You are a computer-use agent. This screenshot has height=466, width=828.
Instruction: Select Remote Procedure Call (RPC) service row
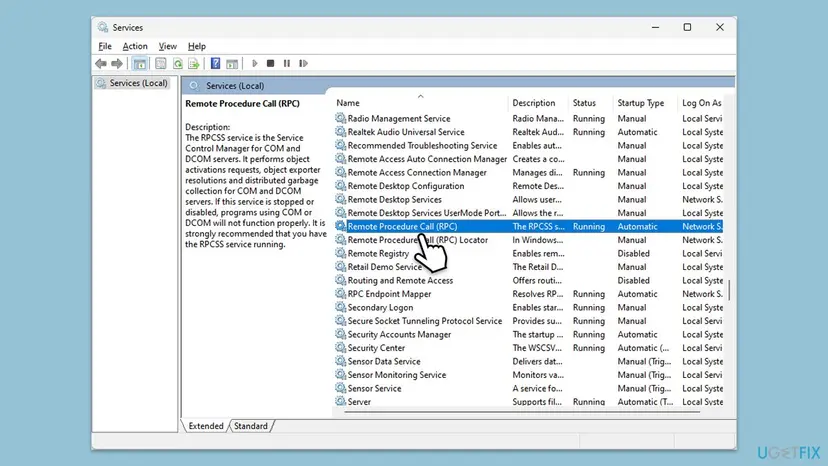click(x=529, y=226)
